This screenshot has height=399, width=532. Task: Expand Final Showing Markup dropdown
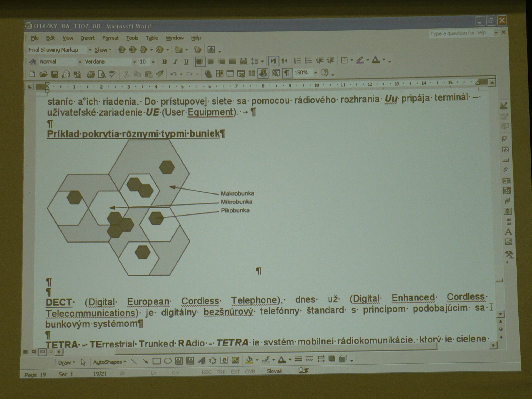click(90, 50)
